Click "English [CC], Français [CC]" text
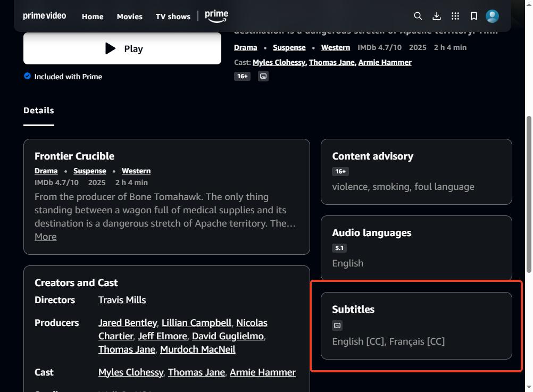This screenshot has height=392, width=533. point(388,341)
